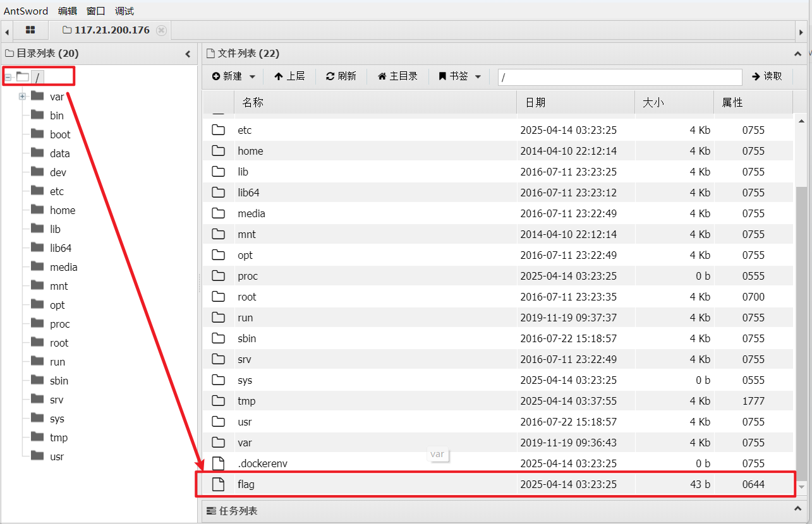Sort by the 大小 column header
Viewport: 812px width, 524px height.
pyautogui.click(x=674, y=102)
